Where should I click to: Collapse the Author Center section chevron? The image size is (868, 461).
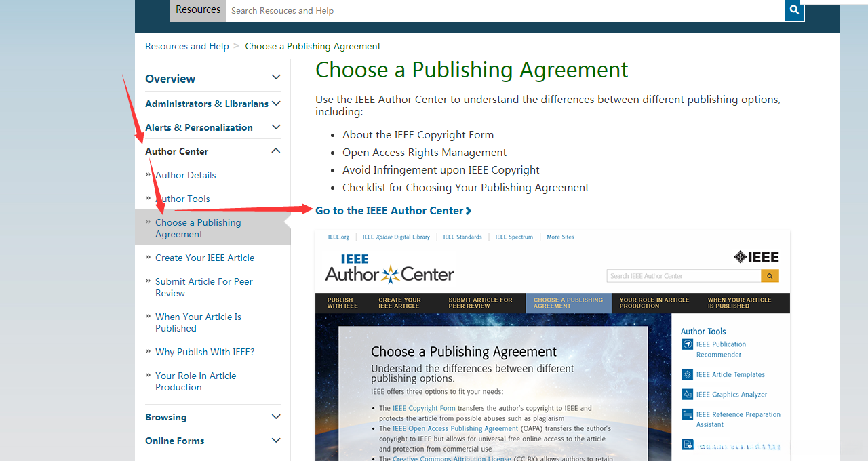(x=276, y=151)
